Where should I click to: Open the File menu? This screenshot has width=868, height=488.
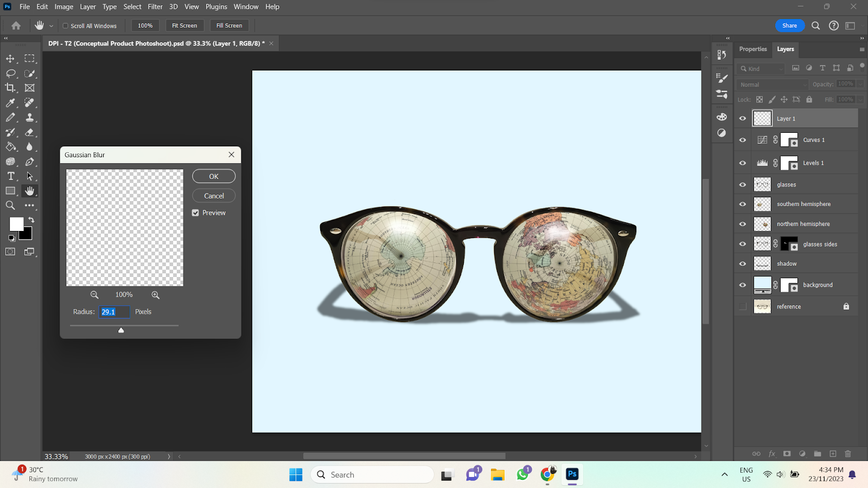24,7
